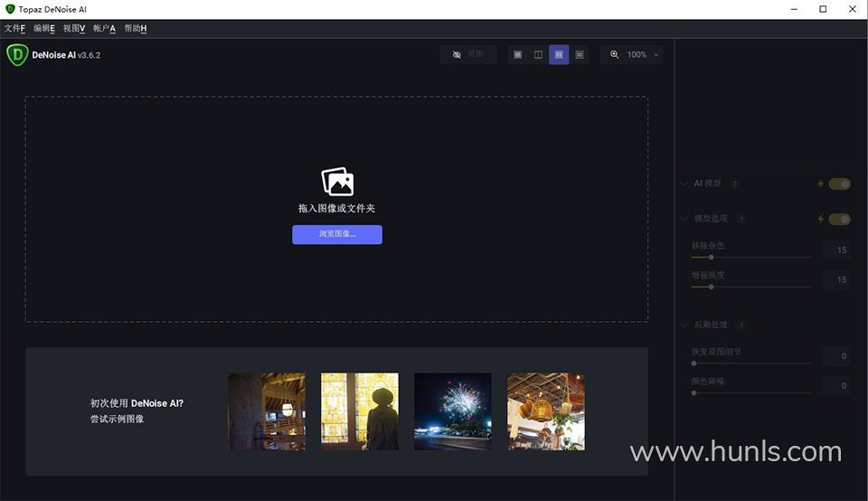
Task: Select the single view layout icon
Action: pyautogui.click(x=517, y=55)
